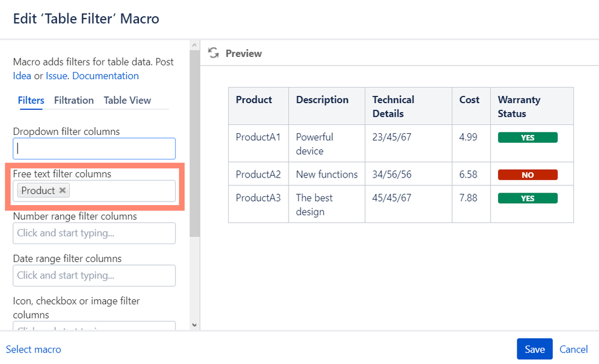The height and width of the screenshot is (364, 599).
Task: Focus the Free text filter columns field
Action: click(123, 191)
